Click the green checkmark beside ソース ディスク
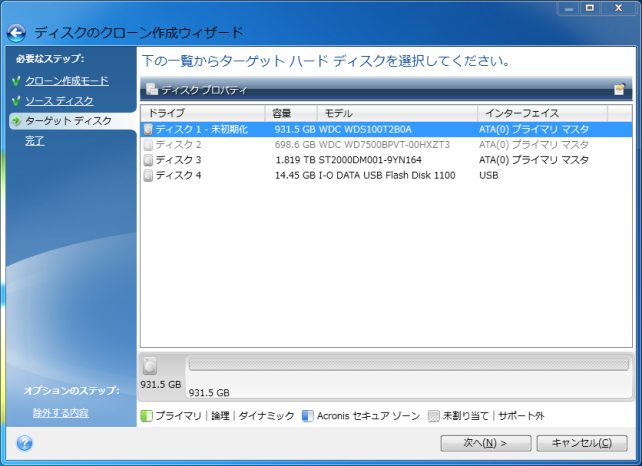 [16, 101]
